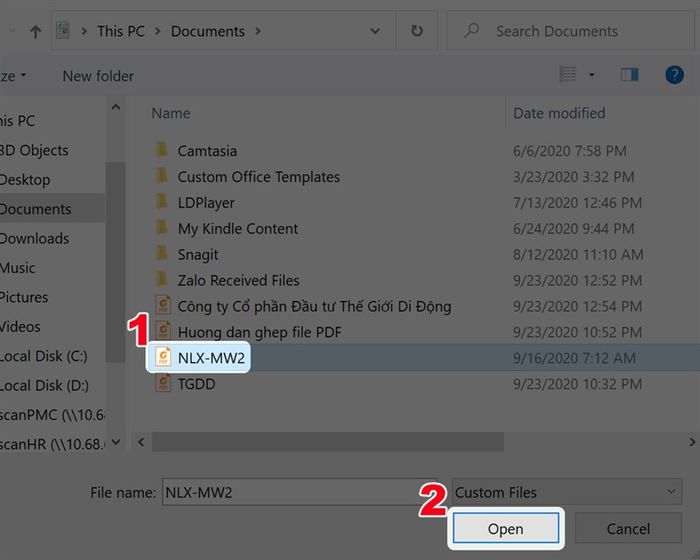Click the 6/6/2020 7:58 PM date cell
Screen dimensions: 700x560
570,151
